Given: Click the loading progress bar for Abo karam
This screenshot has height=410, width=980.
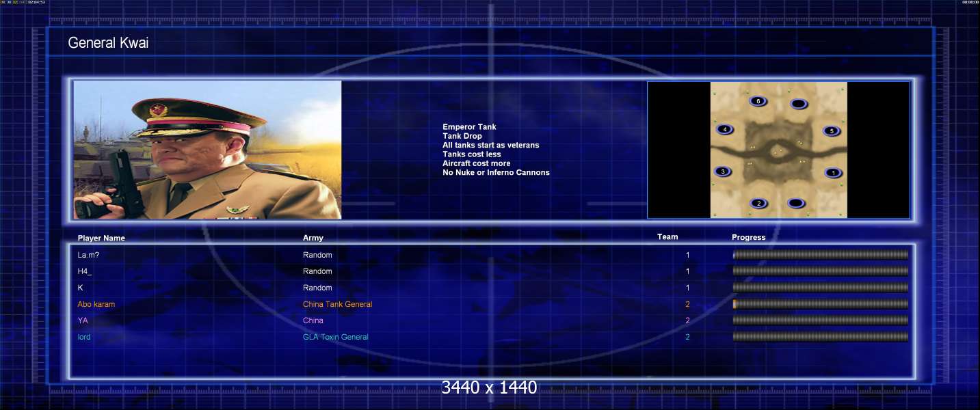Looking at the screenshot, I should [x=821, y=304].
